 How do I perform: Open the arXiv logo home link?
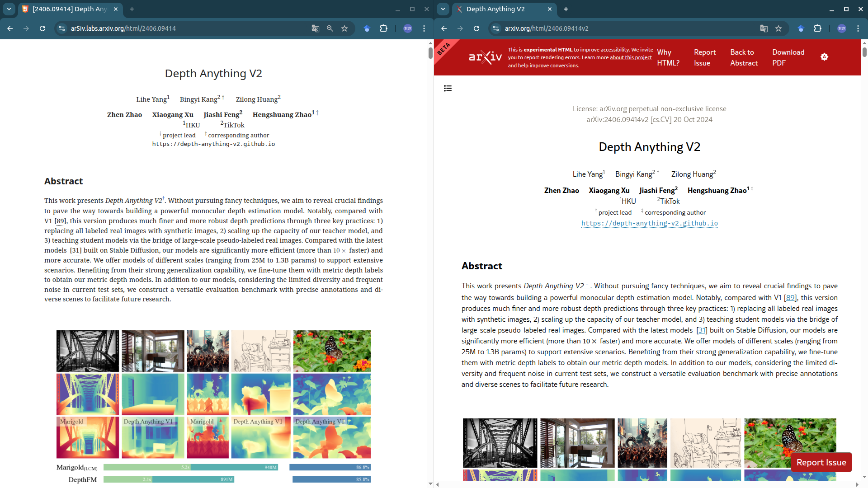tap(485, 57)
